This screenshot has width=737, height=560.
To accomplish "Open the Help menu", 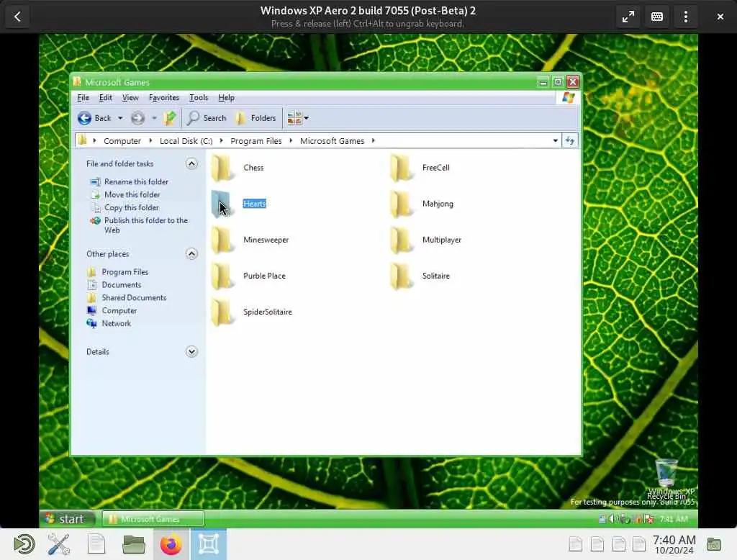I will (x=226, y=97).
